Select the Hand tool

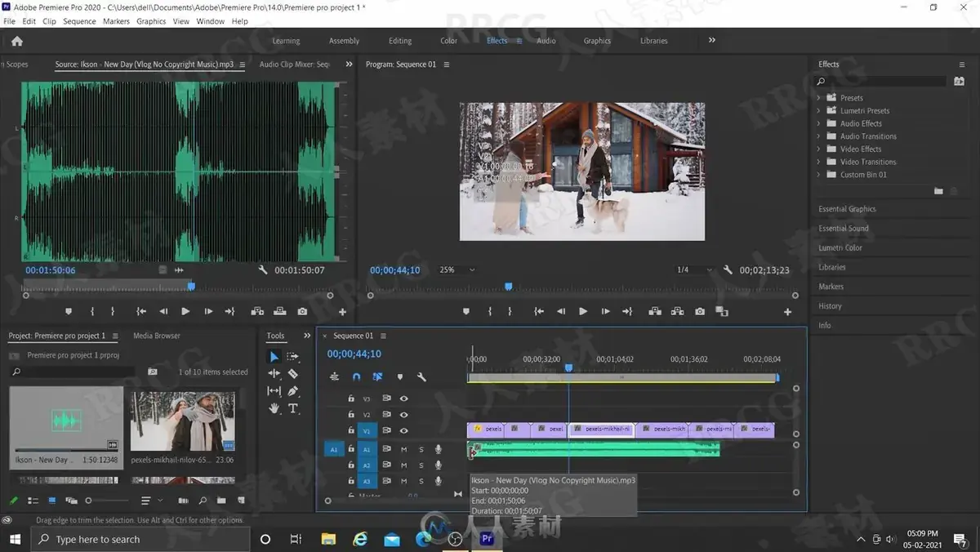pyautogui.click(x=274, y=408)
